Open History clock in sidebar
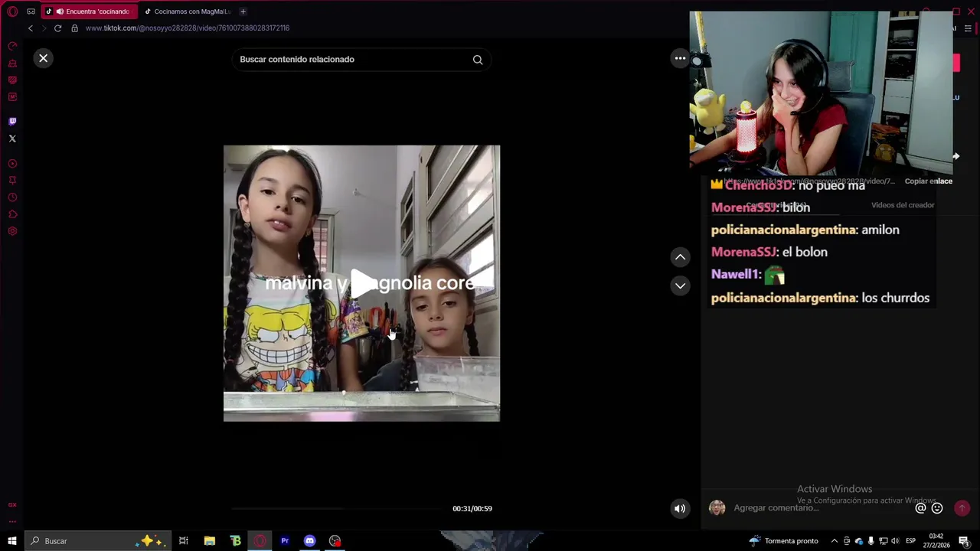The image size is (980, 551). tap(12, 197)
